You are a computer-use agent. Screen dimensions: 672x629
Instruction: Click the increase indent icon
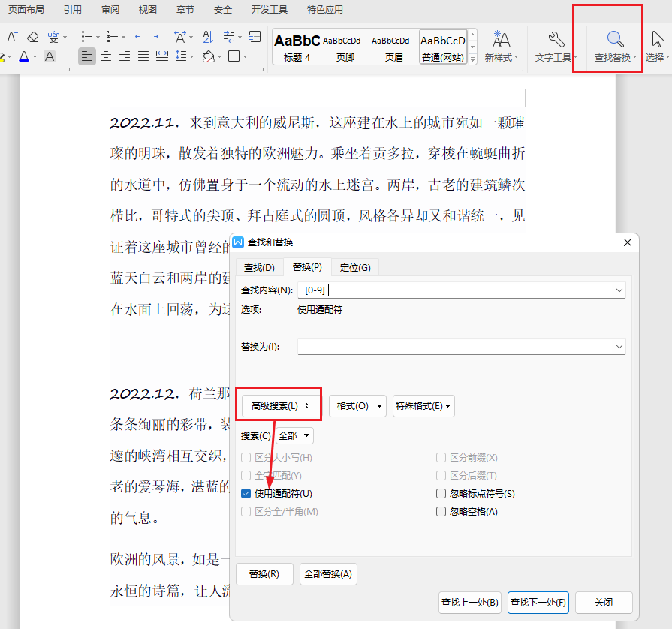(x=158, y=36)
